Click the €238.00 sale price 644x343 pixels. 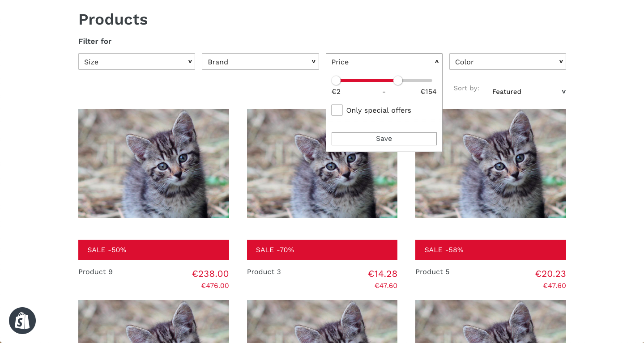tap(210, 274)
